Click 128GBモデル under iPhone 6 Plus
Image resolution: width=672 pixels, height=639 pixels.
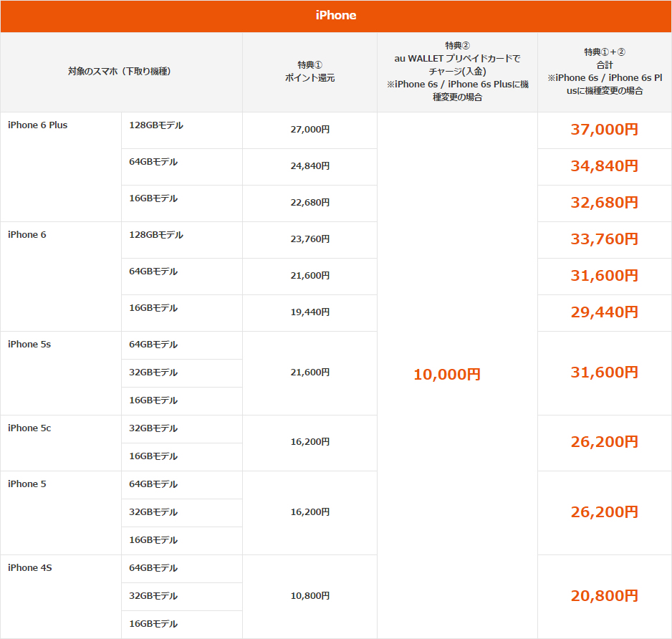click(156, 125)
